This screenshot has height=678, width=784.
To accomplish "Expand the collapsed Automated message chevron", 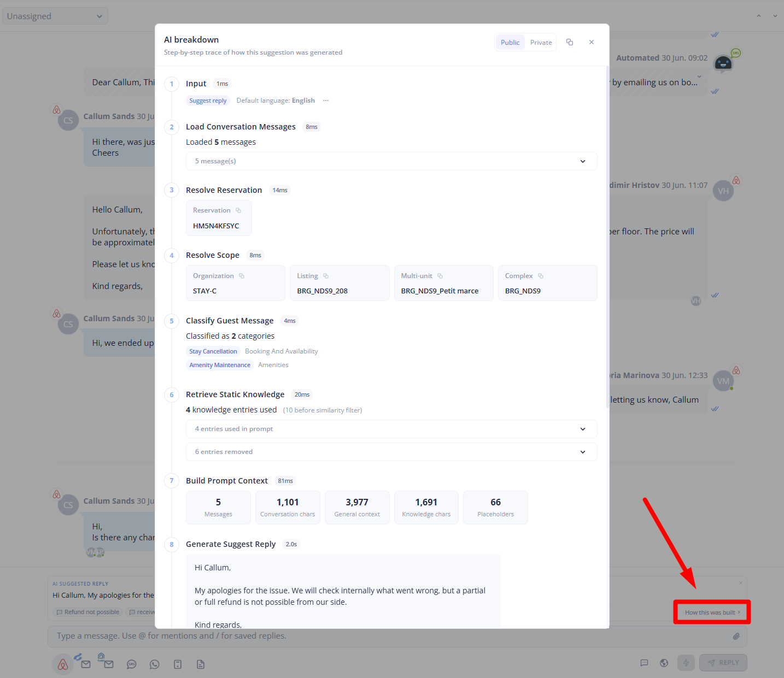I will pos(699,77).
